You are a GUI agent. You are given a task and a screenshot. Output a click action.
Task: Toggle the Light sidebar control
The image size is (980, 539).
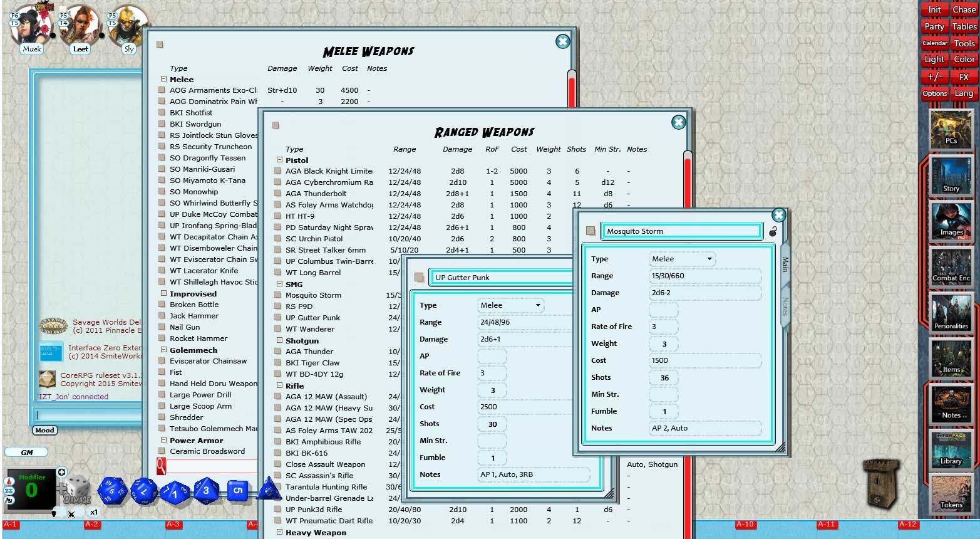pos(934,58)
